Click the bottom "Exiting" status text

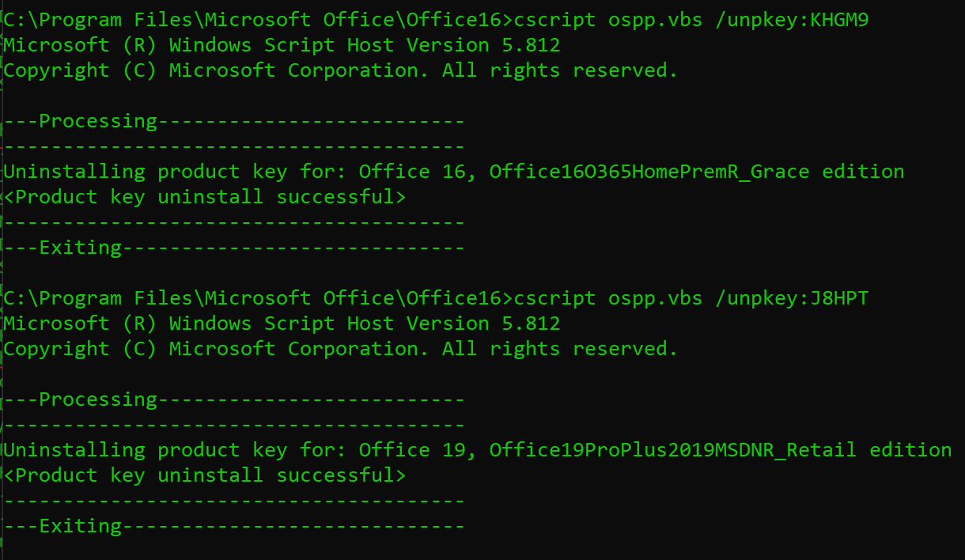80,526
